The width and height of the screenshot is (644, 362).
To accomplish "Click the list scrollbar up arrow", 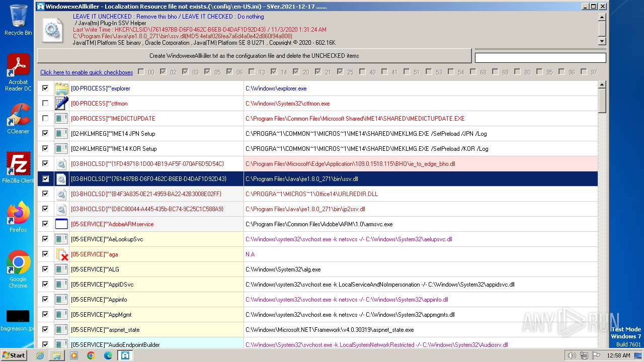I will pyautogui.click(x=602, y=85).
